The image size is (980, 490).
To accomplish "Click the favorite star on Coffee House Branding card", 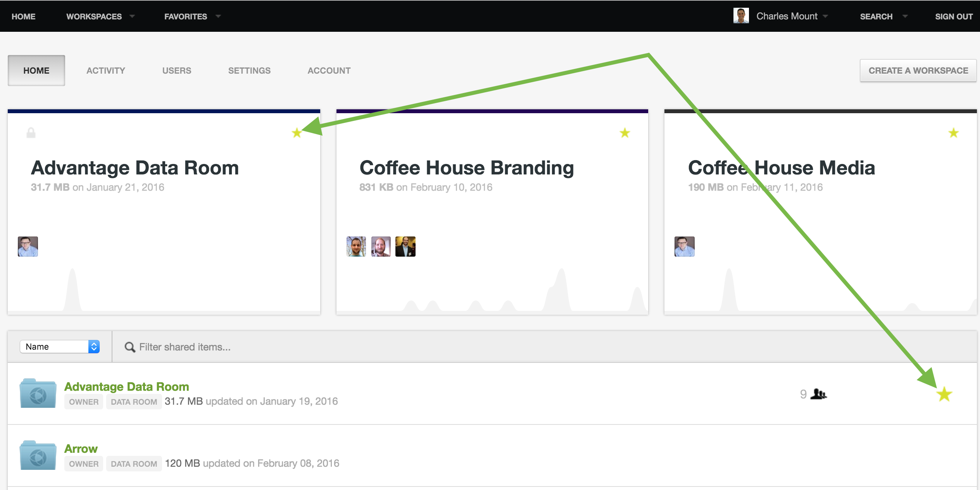I will click(x=625, y=133).
